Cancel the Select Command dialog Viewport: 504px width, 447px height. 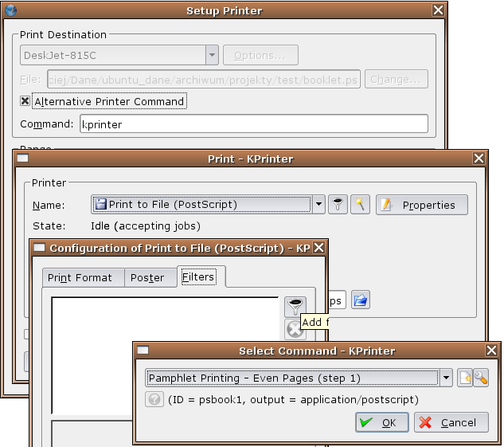pos(451,422)
